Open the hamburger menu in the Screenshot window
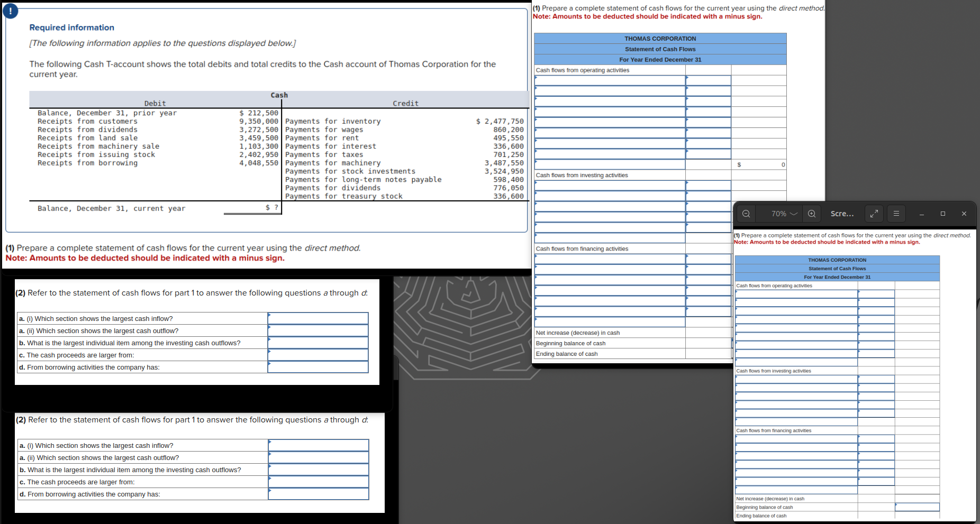Image resolution: width=980 pixels, height=524 pixels. [896, 214]
